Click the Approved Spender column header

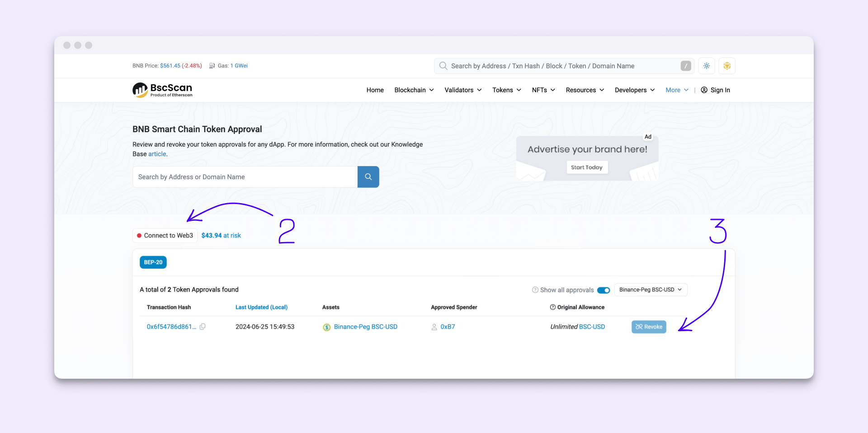[454, 307]
